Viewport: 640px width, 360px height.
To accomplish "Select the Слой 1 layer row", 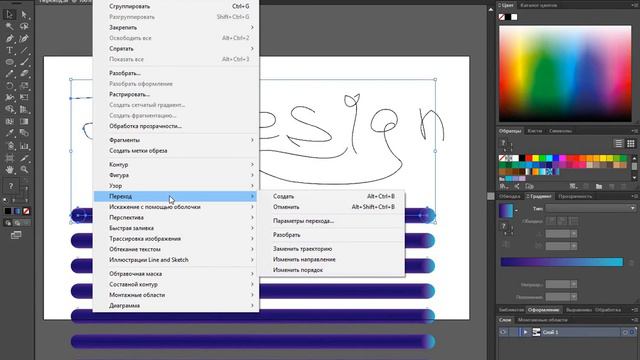I will tap(568, 332).
